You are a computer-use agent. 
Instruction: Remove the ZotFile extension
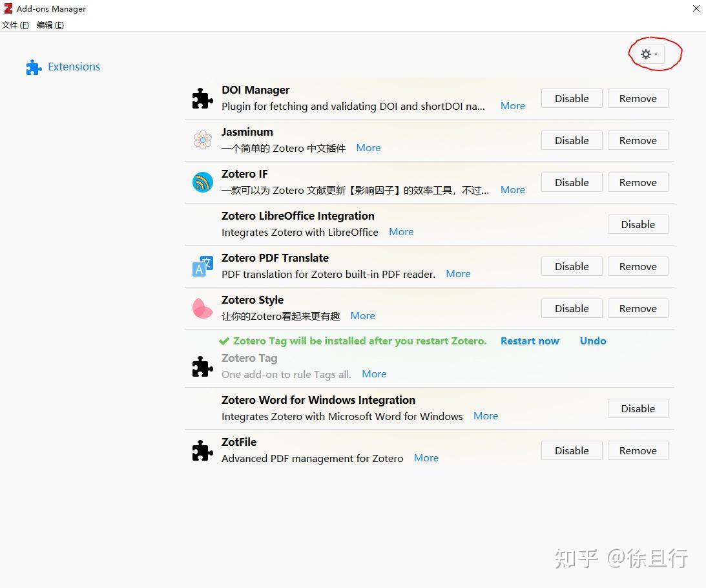[x=638, y=450]
